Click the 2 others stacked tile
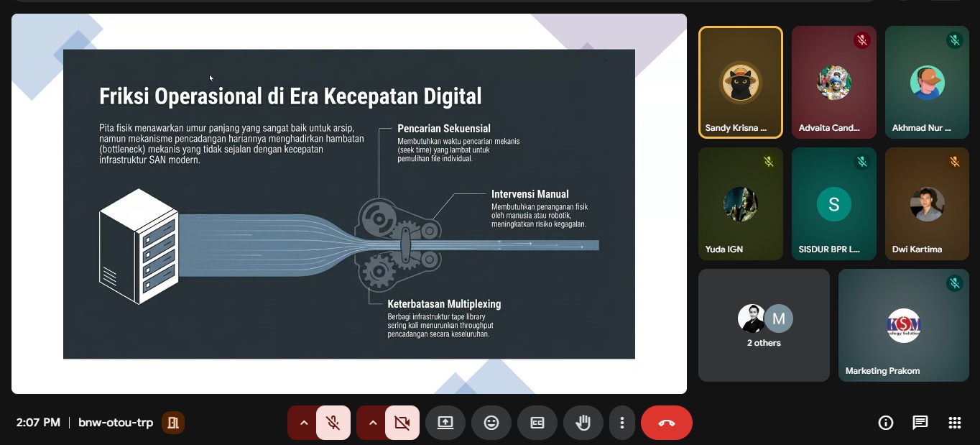This screenshot has height=445, width=980. coord(764,325)
